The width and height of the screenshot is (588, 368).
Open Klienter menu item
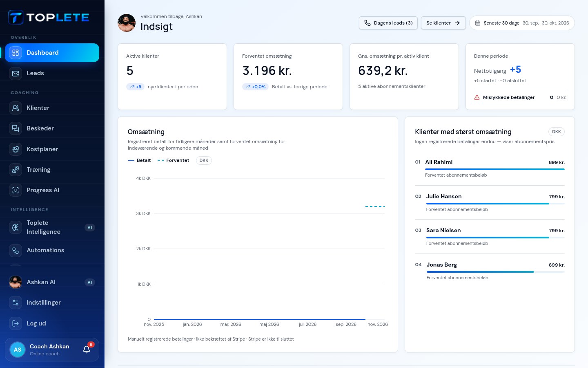click(x=52, y=108)
